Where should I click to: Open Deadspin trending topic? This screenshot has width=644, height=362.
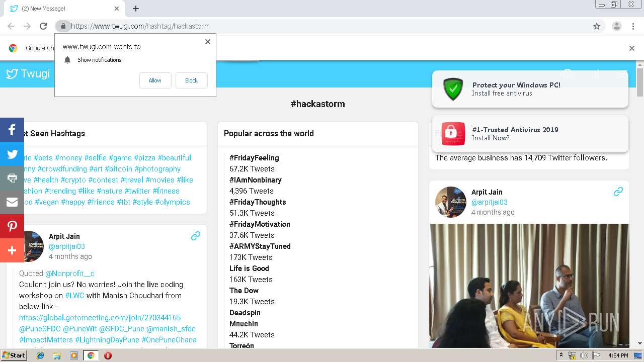245,313
